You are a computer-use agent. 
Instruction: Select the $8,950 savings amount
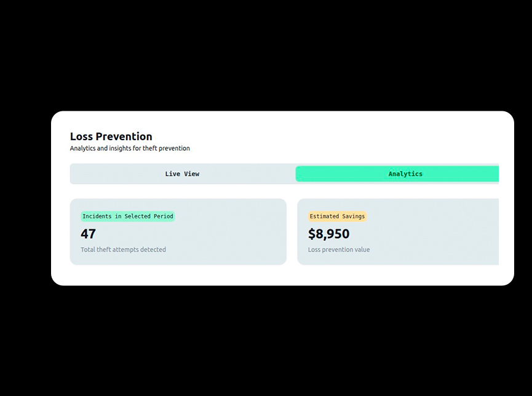pyautogui.click(x=328, y=234)
